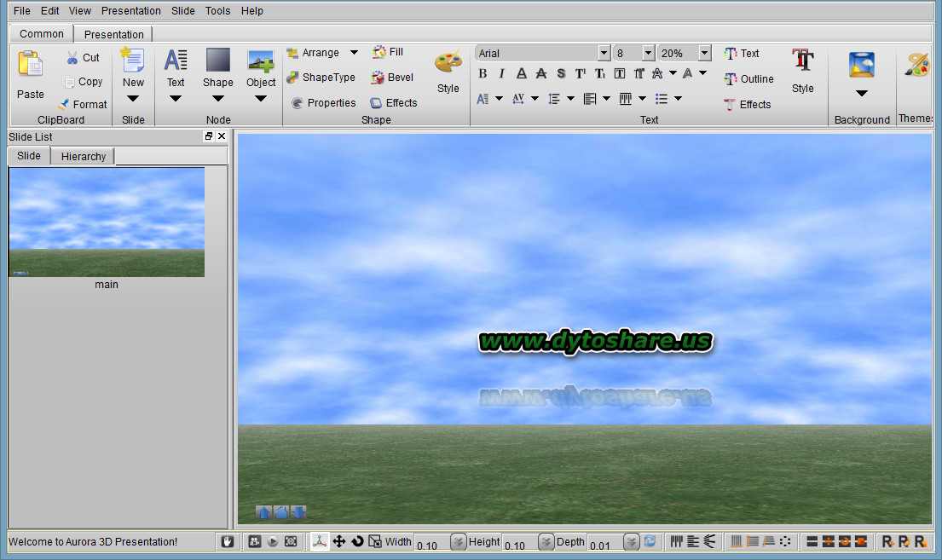The width and height of the screenshot is (942, 560).
Task: Click the Cut scissors button
Action: [x=83, y=58]
